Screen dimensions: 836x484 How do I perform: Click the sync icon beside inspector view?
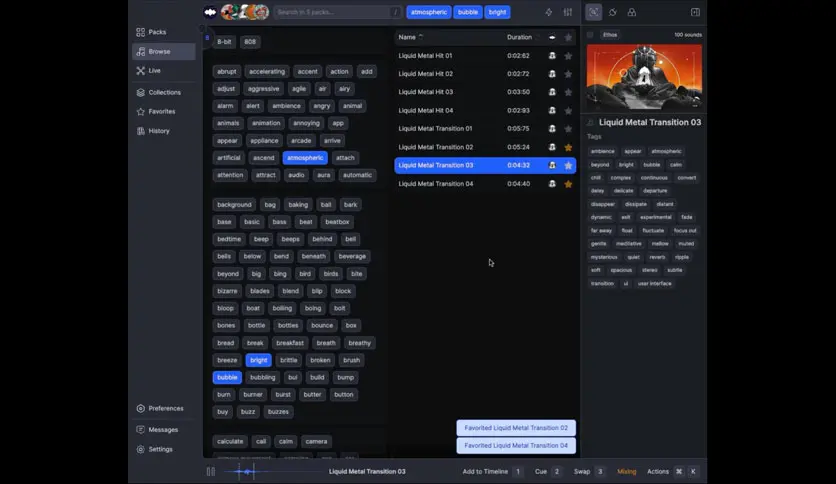[613, 12]
